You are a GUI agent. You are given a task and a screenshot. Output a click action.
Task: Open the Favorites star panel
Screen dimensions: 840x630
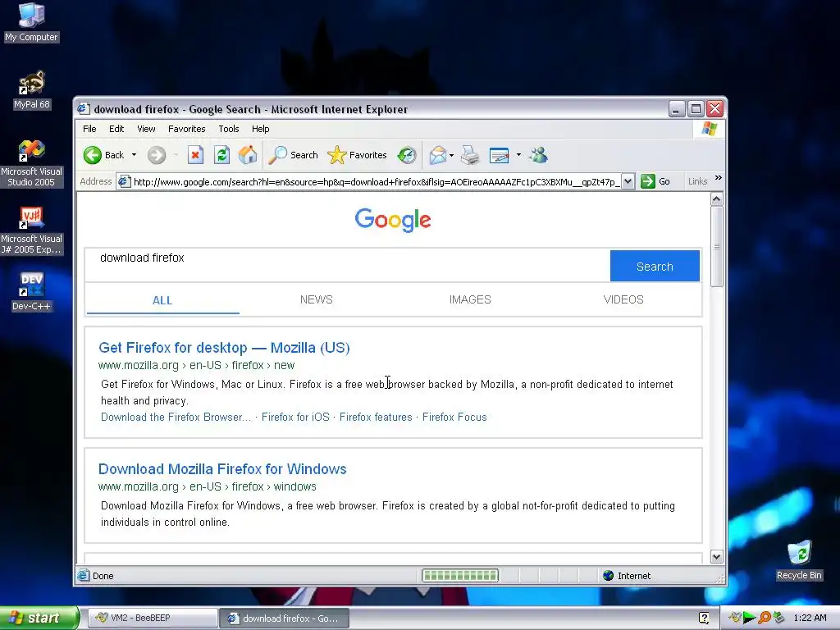tap(357, 155)
